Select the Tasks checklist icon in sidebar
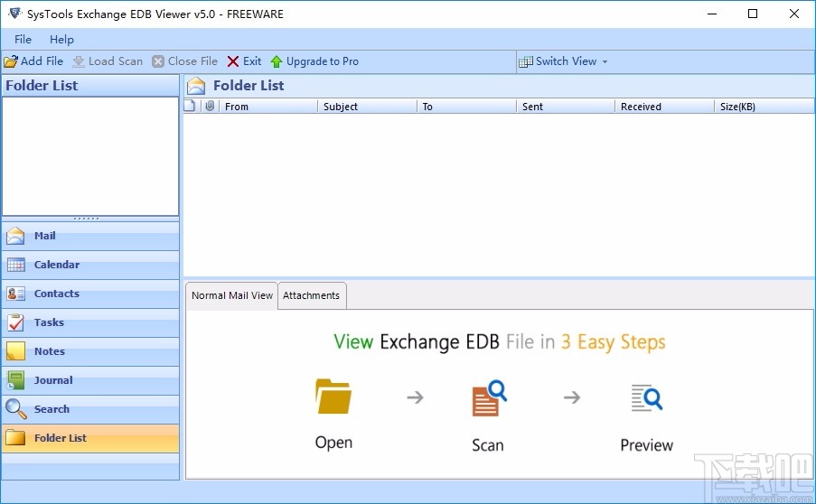Screen dimensions: 816x504 15,322
